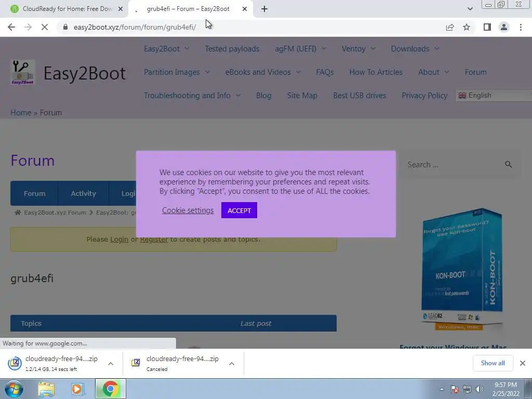Image resolution: width=532 pixels, height=399 pixels.
Task: Click the share page icon in address bar
Action: coord(450,27)
